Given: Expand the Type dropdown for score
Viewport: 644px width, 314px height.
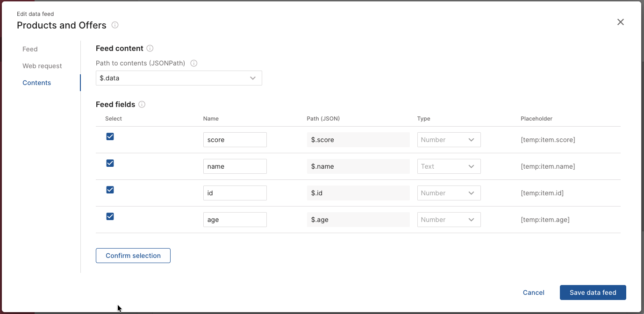Looking at the screenshot, I should click(x=449, y=140).
